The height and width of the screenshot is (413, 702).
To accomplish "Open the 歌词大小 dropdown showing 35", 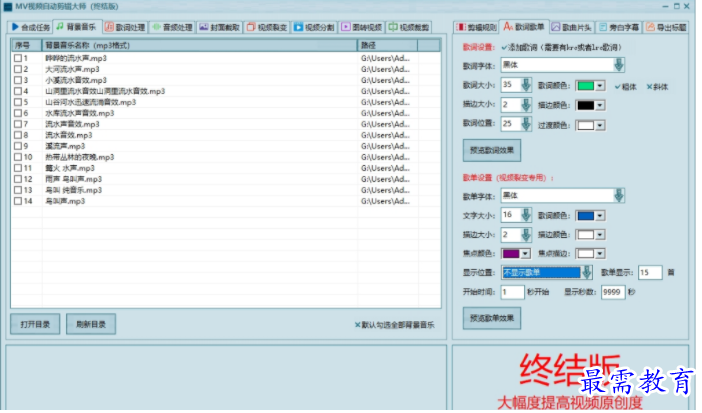I will (526, 85).
